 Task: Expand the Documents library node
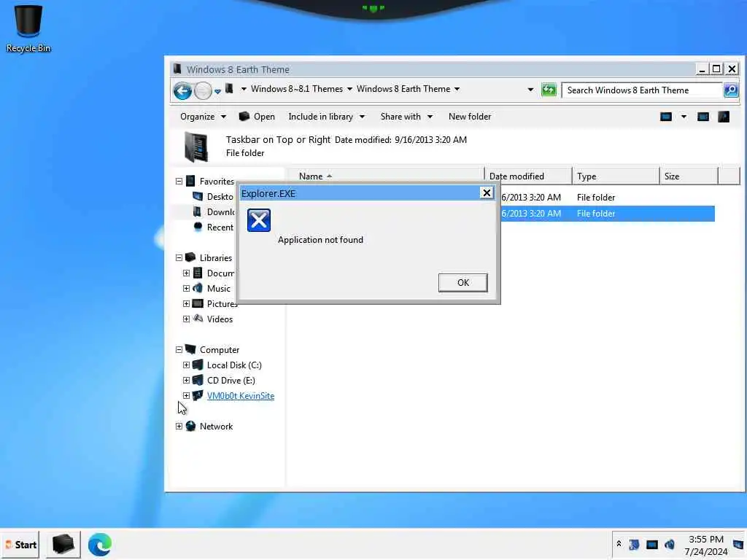coord(186,273)
